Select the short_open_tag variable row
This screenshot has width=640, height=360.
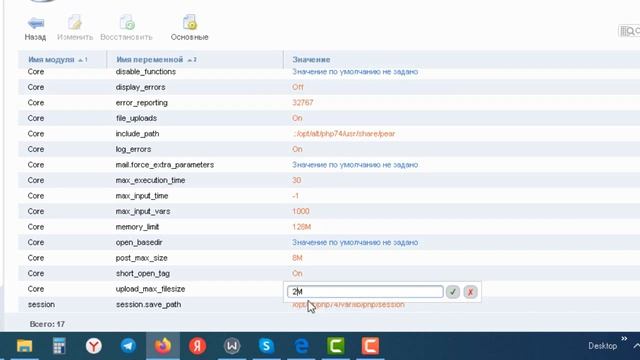tap(329, 273)
